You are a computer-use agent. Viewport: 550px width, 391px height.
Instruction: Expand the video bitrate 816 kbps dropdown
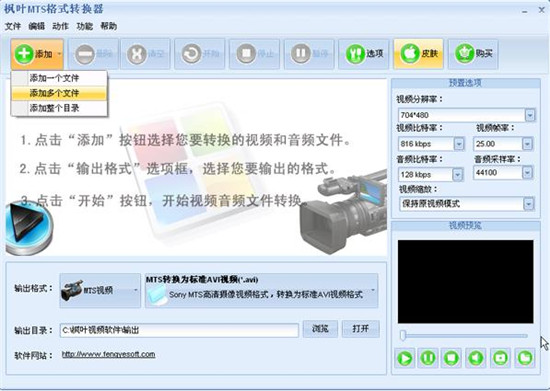coord(459,144)
